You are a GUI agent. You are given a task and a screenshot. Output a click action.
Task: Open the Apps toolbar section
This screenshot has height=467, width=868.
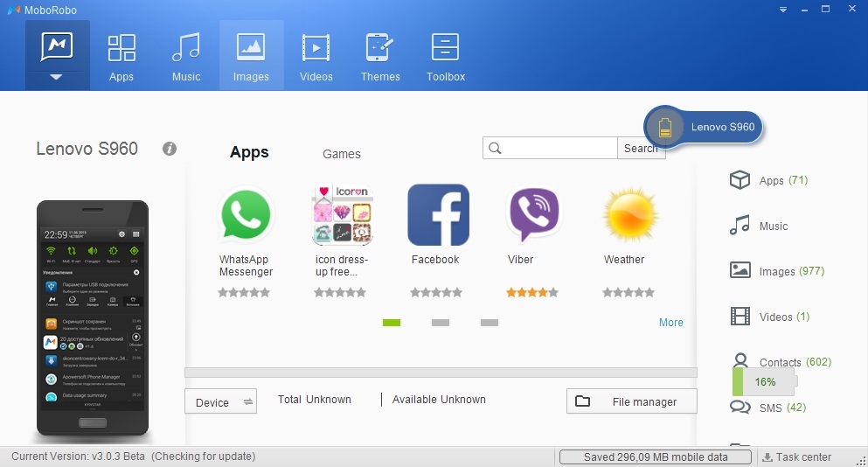122,57
